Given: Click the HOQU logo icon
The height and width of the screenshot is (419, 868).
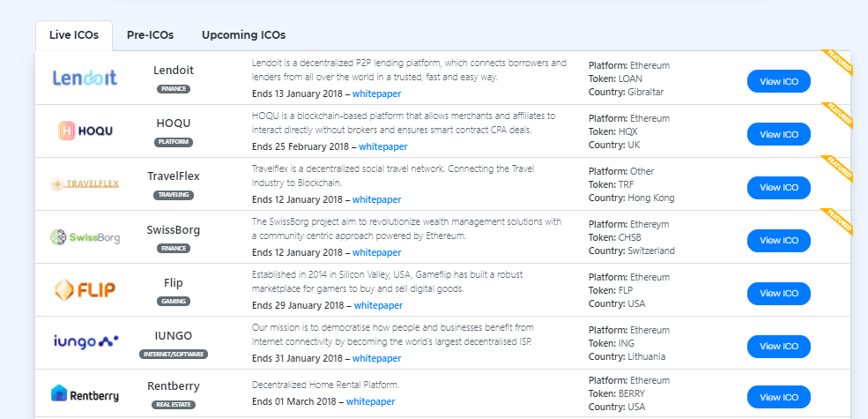Looking at the screenshot, I should [x=85, y=131].
